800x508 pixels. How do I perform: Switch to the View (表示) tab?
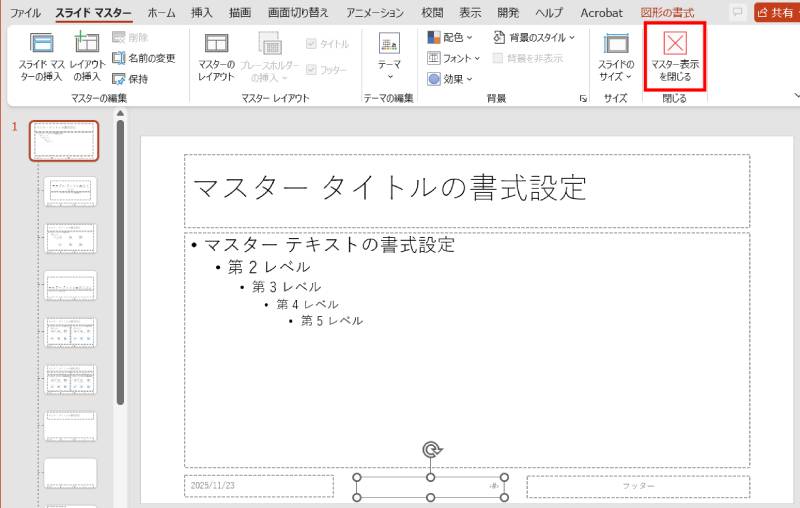click(470, 13)
